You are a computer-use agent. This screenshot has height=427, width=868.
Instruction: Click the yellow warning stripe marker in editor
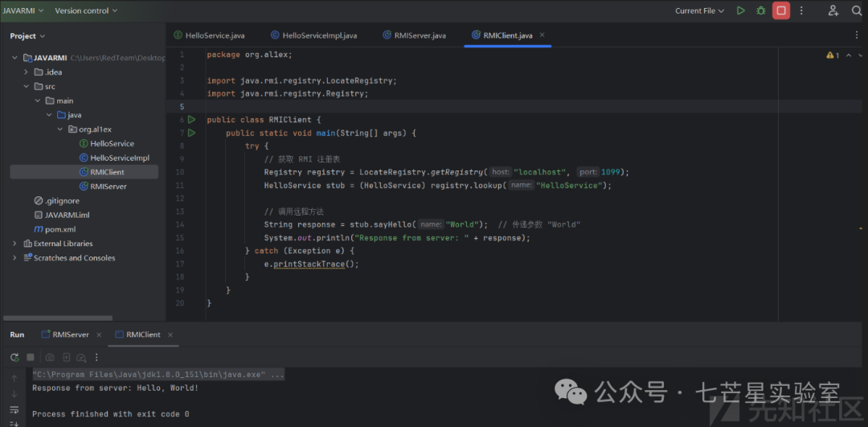click(861, 228)
